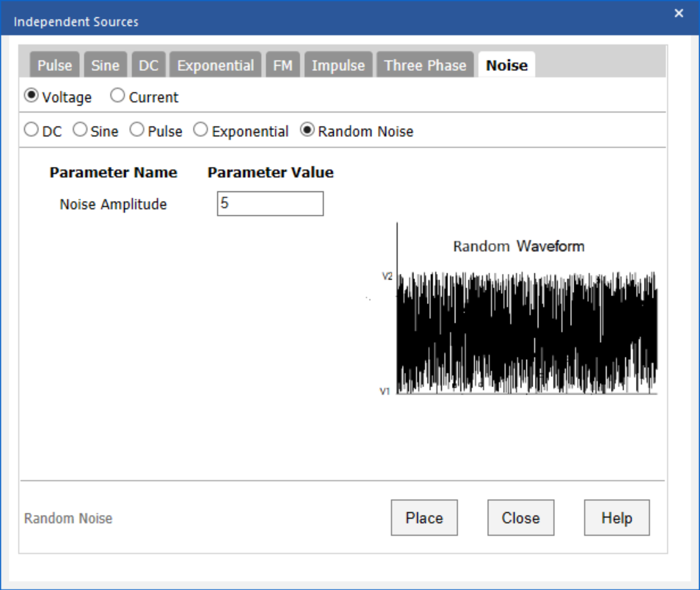700x590 pixels.
Task: Open the FM tab
Action: [283, 65]
